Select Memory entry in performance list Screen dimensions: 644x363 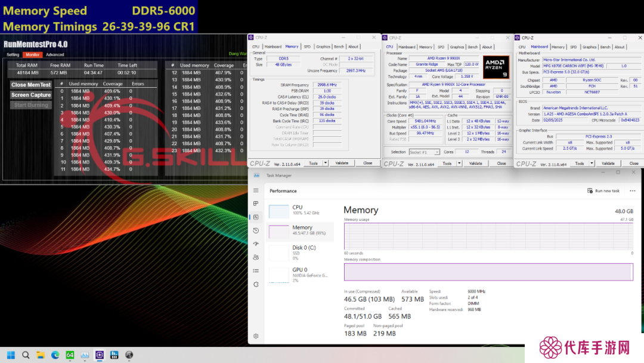[x=301, y=230]
